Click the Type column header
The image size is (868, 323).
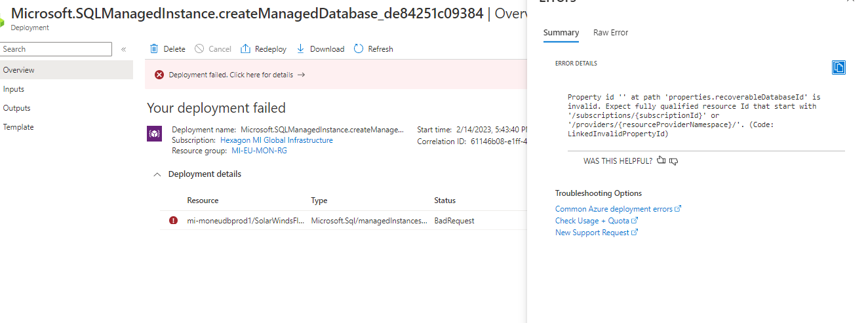pyautogui.click(x=319, y=200)
